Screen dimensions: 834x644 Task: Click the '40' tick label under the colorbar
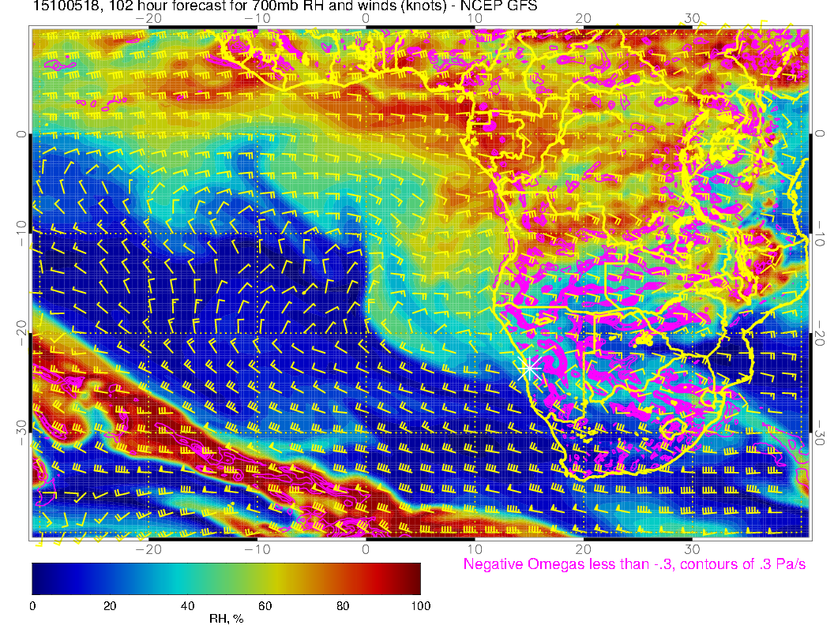(x=187, y=606)
